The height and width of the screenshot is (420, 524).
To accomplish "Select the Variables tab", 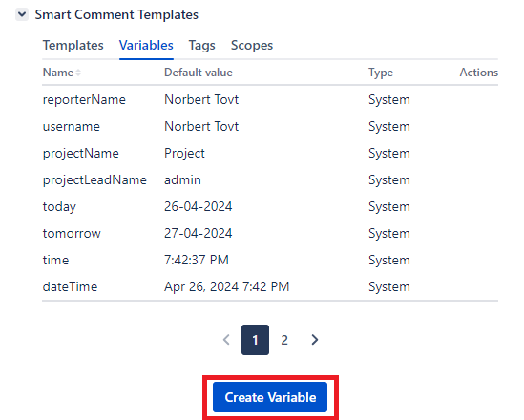I will [x=146, y=46].
